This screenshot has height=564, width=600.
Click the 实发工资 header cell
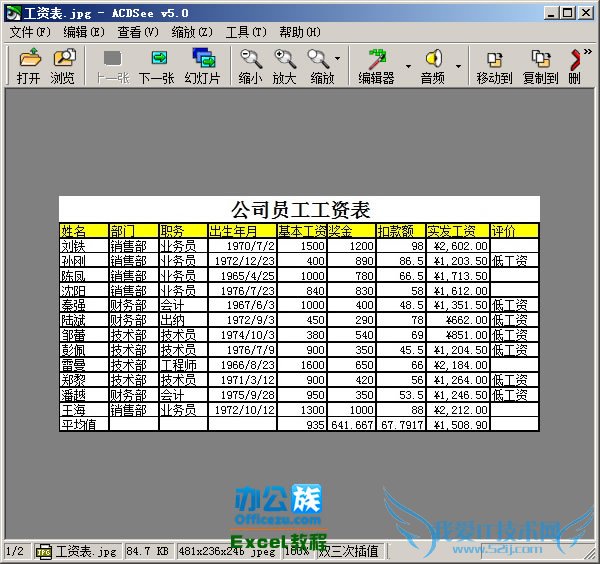coord(458,231)
